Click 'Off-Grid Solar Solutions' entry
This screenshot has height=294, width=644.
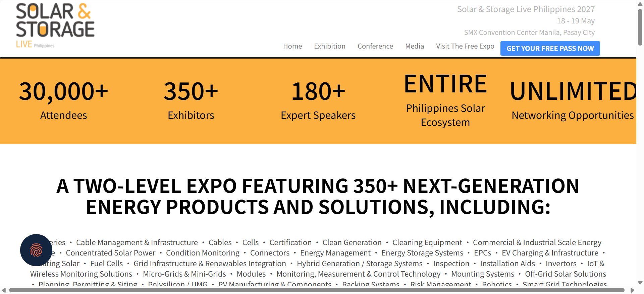(566, 274)
